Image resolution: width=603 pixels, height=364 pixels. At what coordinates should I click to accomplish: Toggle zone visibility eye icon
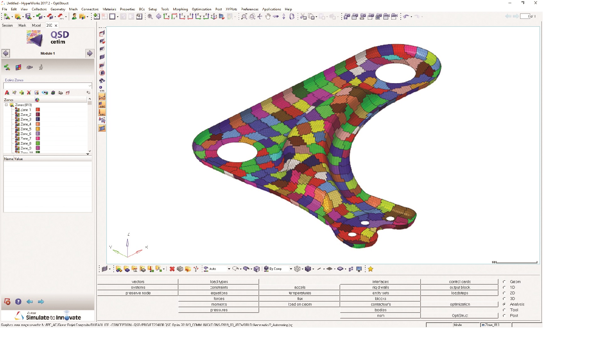click(45, 93)
